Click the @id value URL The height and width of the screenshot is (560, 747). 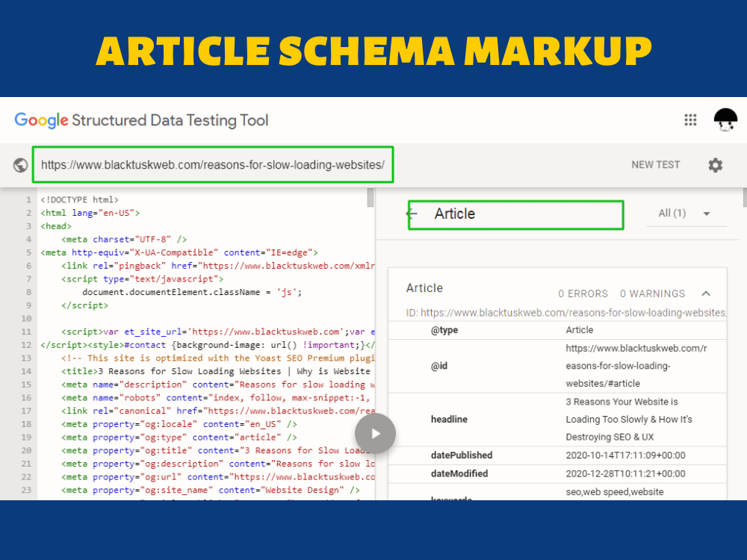click(636, 366)
